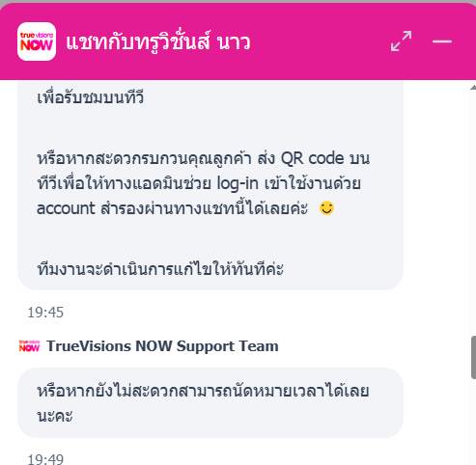Click the chat scrollbar thumb

(473, 358)
